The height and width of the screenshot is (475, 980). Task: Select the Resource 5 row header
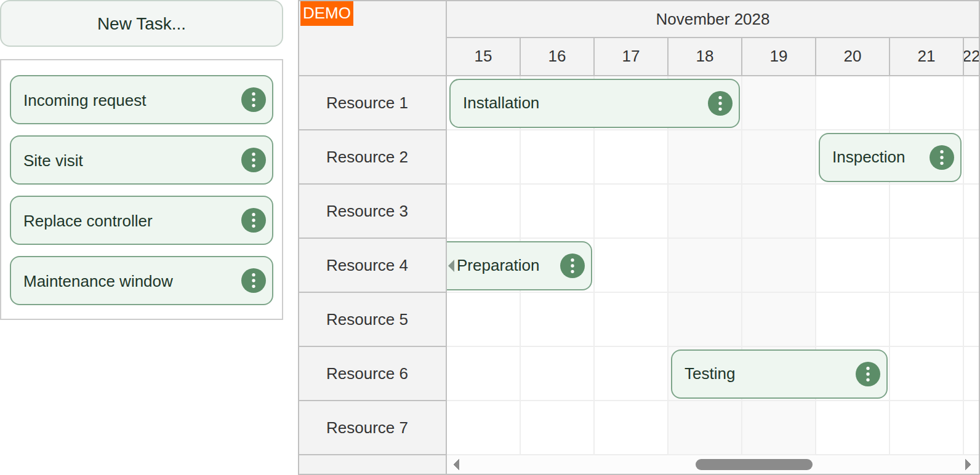coord(372,320)
